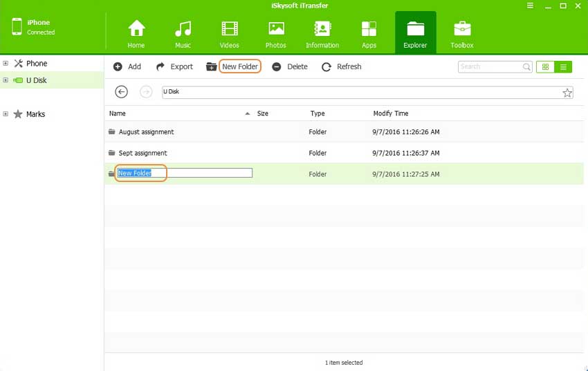The image size is (588, 371).
Task: Sort by the Size column
Action: click(262, 114)
